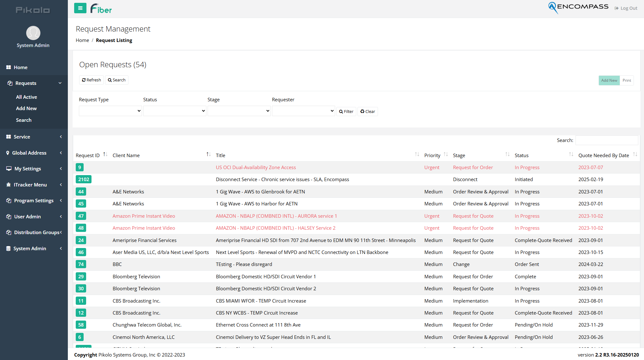Open the Status filter dropdown
This screenshot has width=644, height=360.
click(174, 111)
